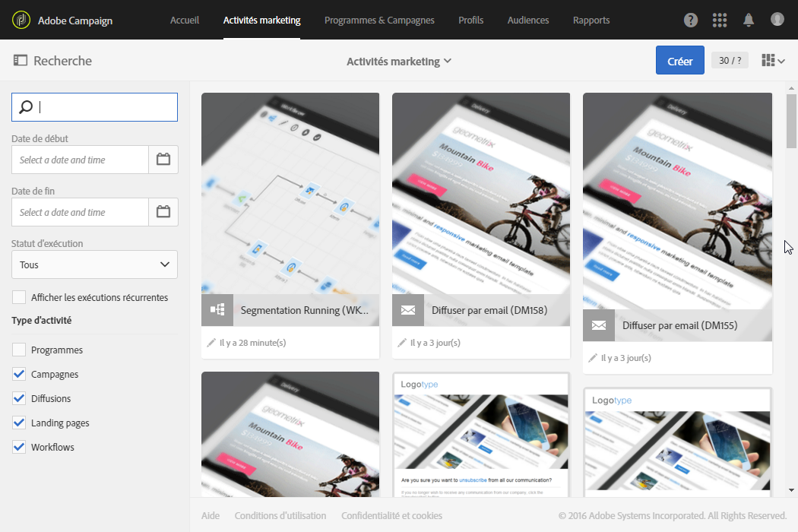Click envelope icon on DM155 card
This screenshot has height=532, width=798.
click(x=599, y=325)
